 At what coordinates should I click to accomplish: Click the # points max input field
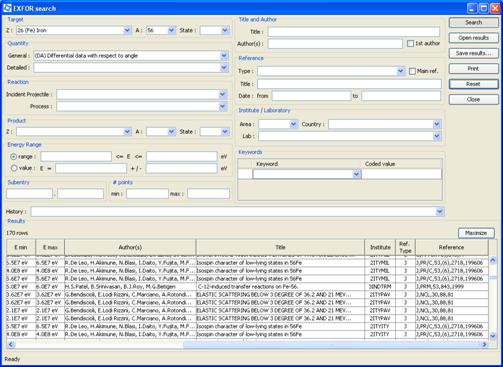(208, 193)
